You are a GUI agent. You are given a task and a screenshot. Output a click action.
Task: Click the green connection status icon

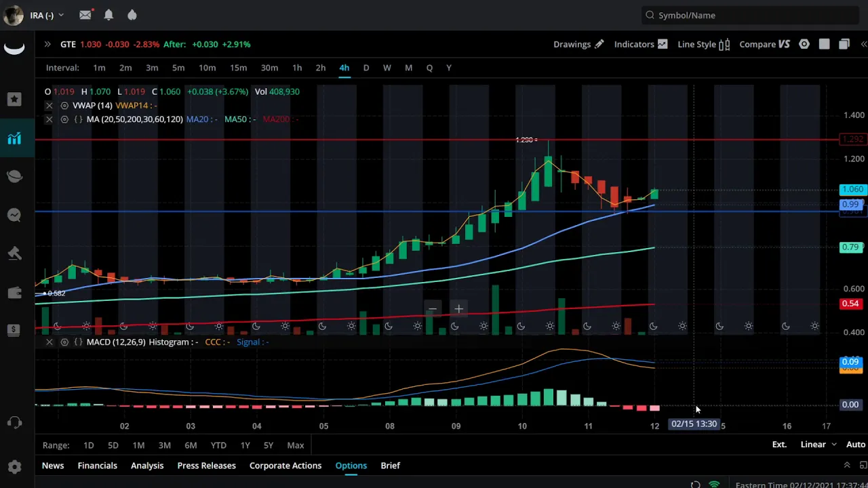point(714,485)
